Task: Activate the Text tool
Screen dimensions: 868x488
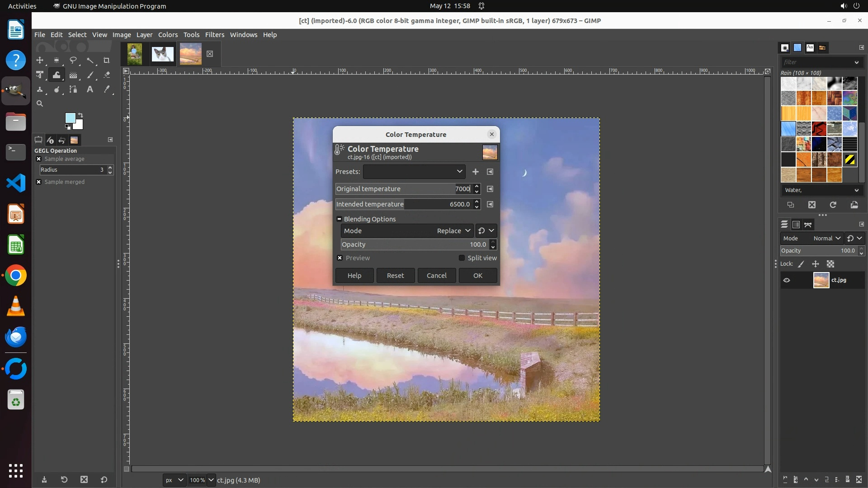Action: tap(90, 89)
